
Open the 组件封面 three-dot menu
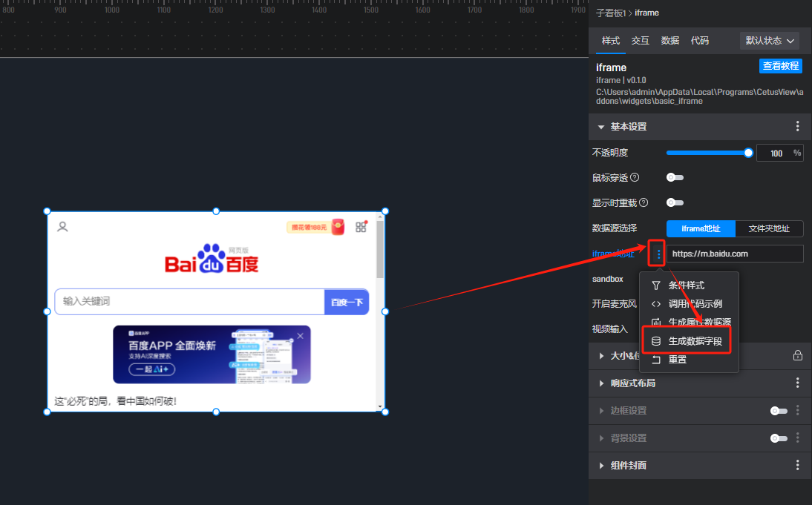click(x=797, y=465)
